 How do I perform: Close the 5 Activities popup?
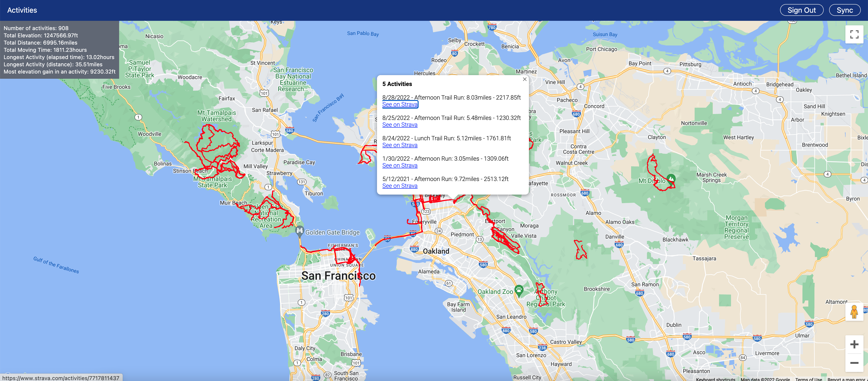(x=525, y=79)
